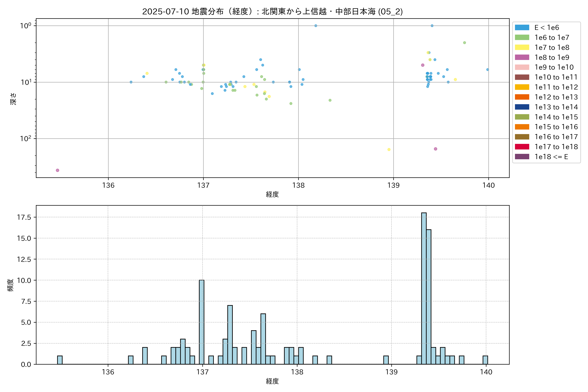
Task: Click the '1e12 to 1e13' orange legend swatch
Action: click(x=522, y=97)
